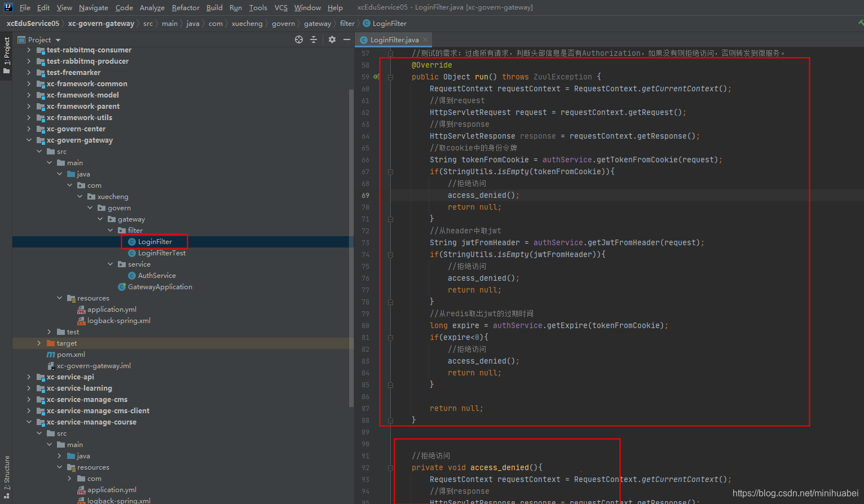This screenshot has height=504, width=864.
Task: Click xc-govern-gateway breadcrumb
Action: 101,23
